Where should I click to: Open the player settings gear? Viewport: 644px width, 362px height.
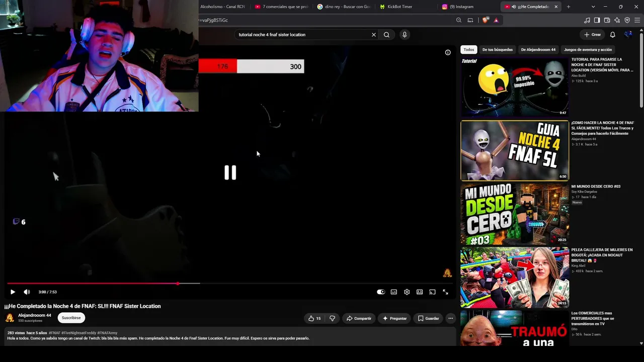click(x=407, y=292)
